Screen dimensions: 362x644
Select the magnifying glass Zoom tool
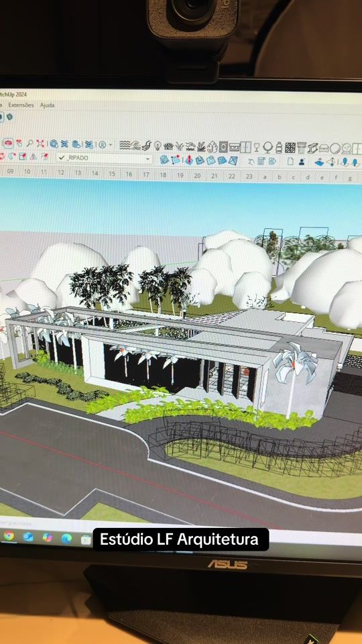pos(29,144)
